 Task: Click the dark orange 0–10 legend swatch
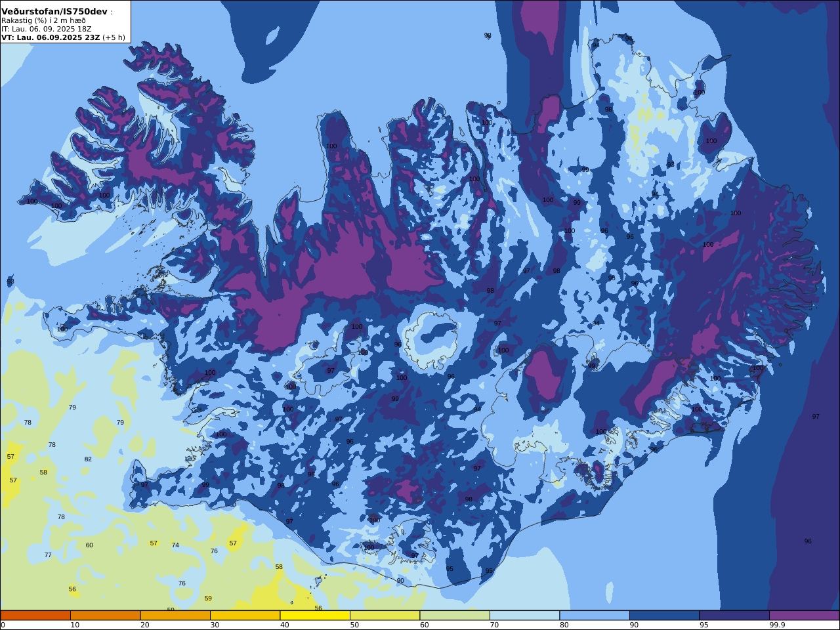click(x=35, y=616)
